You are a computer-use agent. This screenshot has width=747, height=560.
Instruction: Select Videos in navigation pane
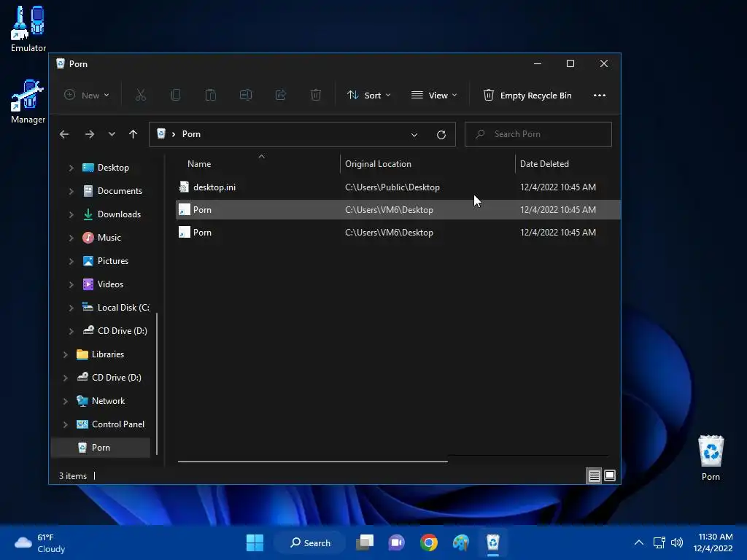(x=104, y=284)
